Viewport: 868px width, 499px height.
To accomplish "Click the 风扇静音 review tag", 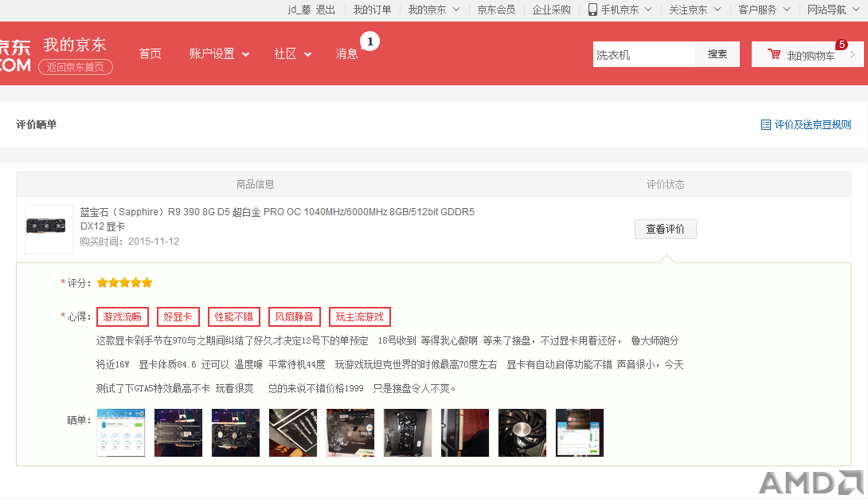I will [294, 316].
